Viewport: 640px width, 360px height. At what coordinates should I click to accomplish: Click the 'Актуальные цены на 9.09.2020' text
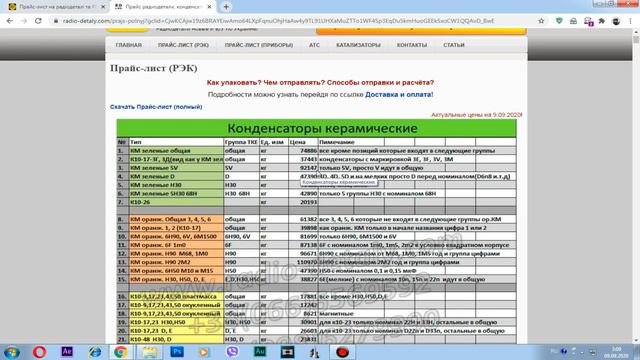(477, 115)
